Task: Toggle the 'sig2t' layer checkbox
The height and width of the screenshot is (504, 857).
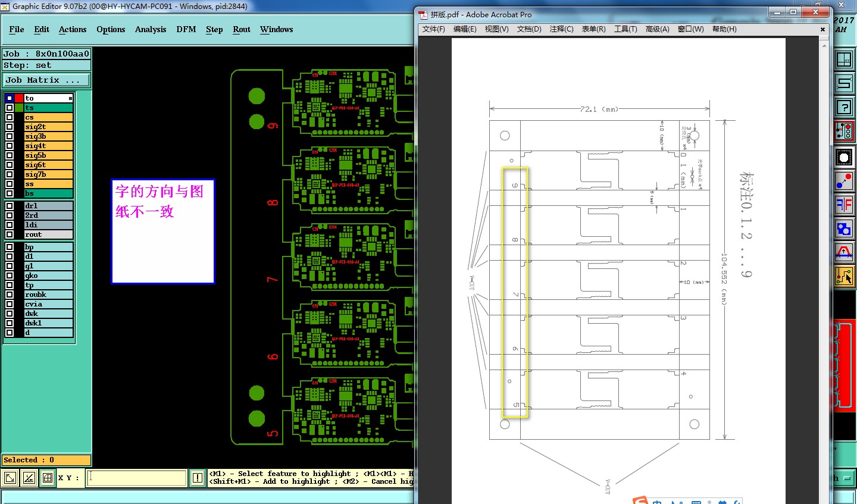Action: (x=10, y=127)
